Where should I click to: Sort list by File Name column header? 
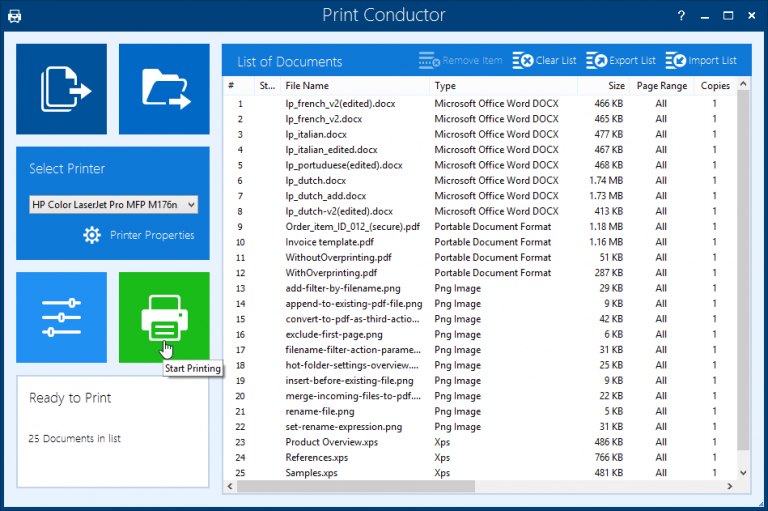306,86
